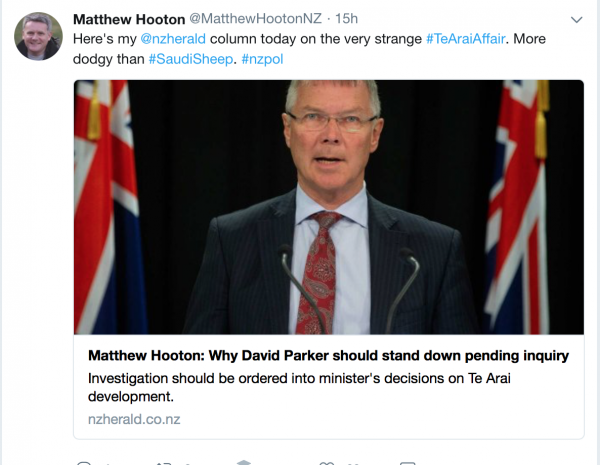This screenshot has width=600, height=465.
Task: Click the stacked-layers Buffer icon
Action: click(243, 462)
